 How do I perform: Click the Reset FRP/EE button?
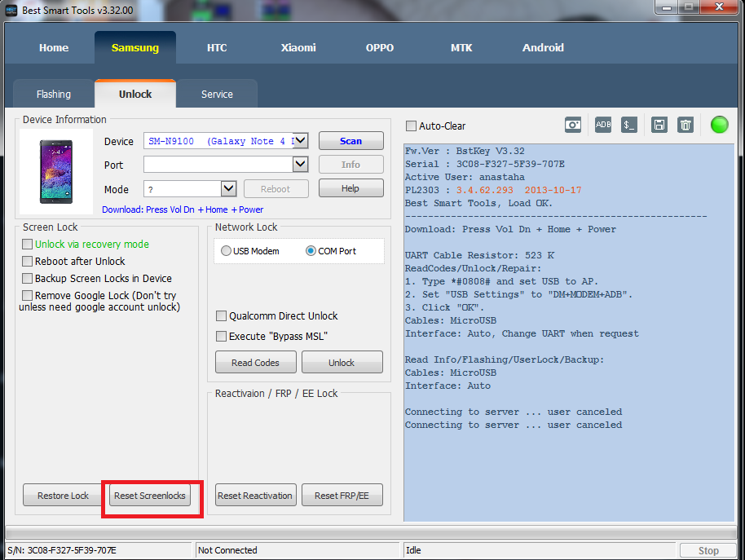[x=342, y=495]
